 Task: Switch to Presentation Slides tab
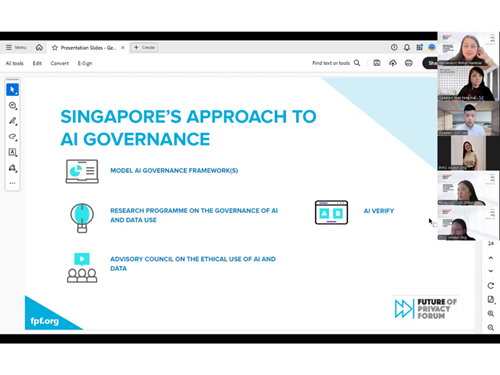point(88,48)
